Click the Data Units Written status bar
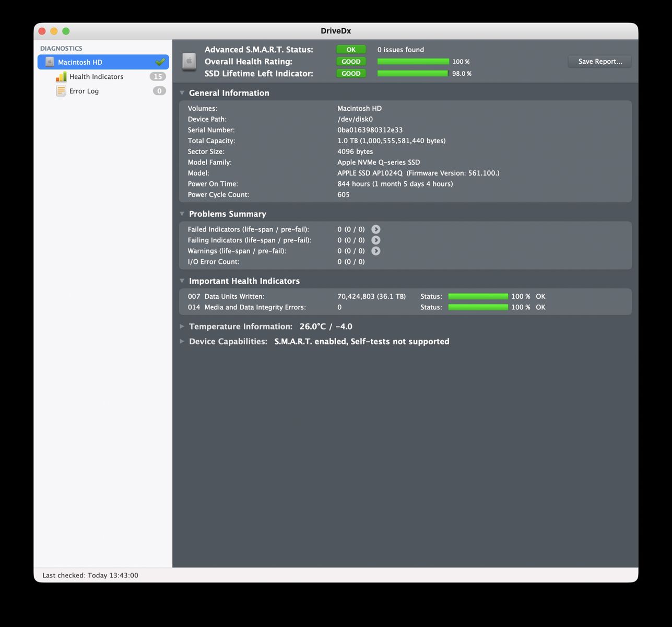The height and width of the screenshot is (627, 672). (x=478, y=296)
